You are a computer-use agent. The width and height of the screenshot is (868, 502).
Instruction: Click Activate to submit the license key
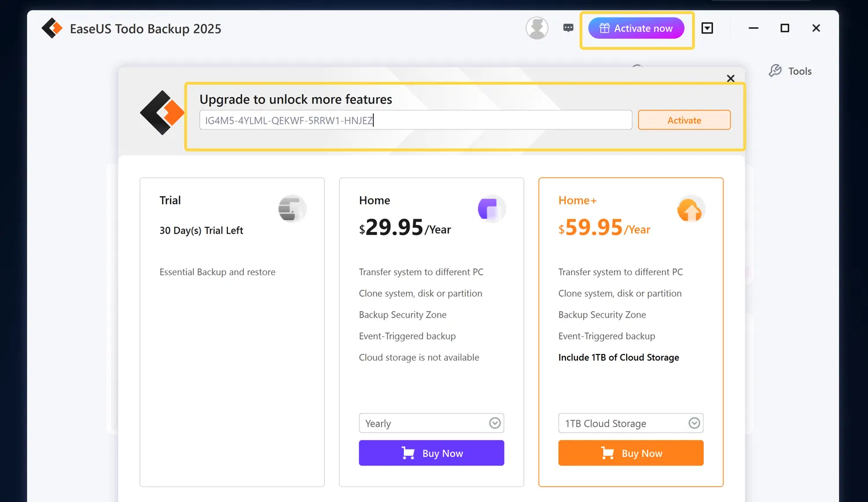point(684,120)
